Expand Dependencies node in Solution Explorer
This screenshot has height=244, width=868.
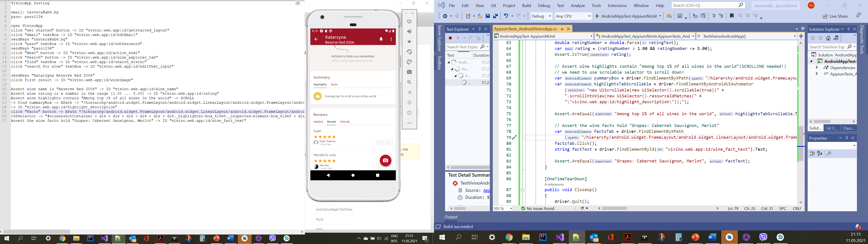coord(817,68)
